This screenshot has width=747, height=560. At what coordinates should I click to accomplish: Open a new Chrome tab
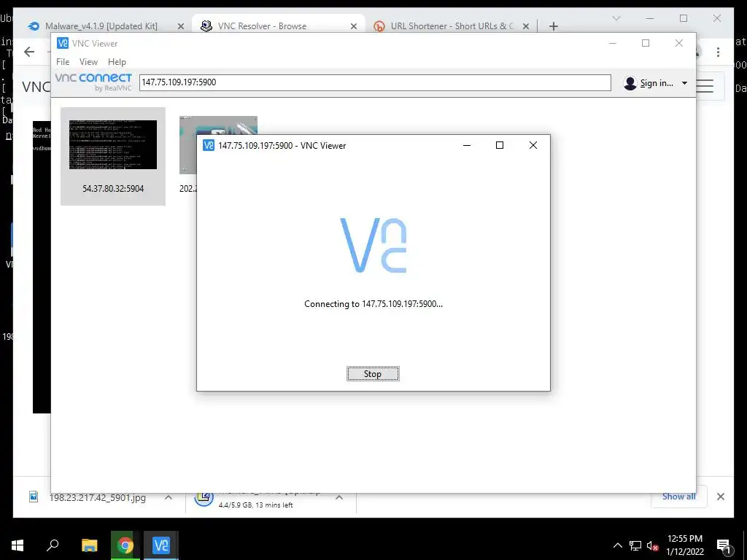click(x=553, y=26)
